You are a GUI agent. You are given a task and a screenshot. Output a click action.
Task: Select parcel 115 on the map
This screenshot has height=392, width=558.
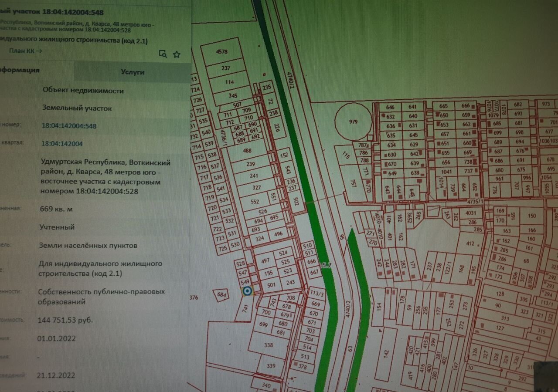tap(347, 155)
